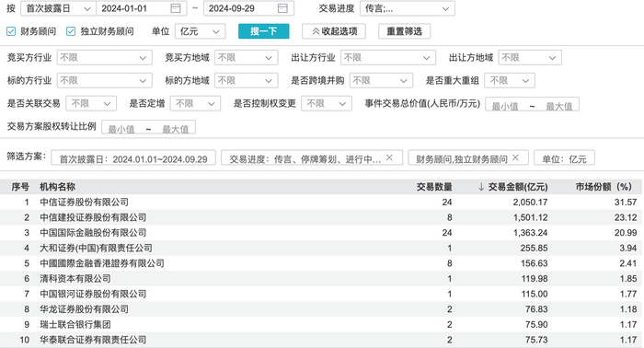Remove the 交易进度 filter tag
The height and width of the screenshot is (348, 644).
click(x=389, y=157)
